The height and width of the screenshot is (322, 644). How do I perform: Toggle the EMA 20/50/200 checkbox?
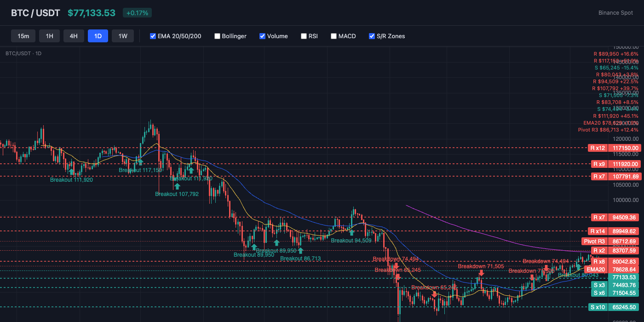[153, 36]
